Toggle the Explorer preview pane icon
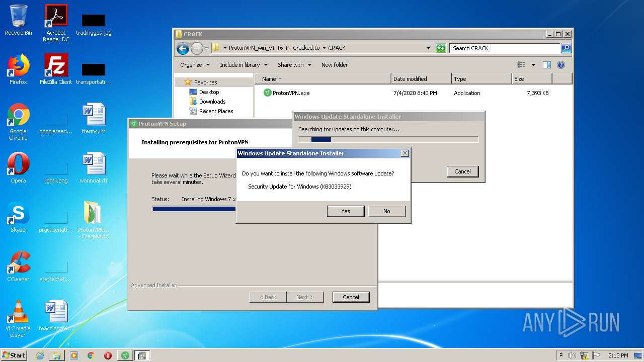644x362 pixels. tap(547, 65)
